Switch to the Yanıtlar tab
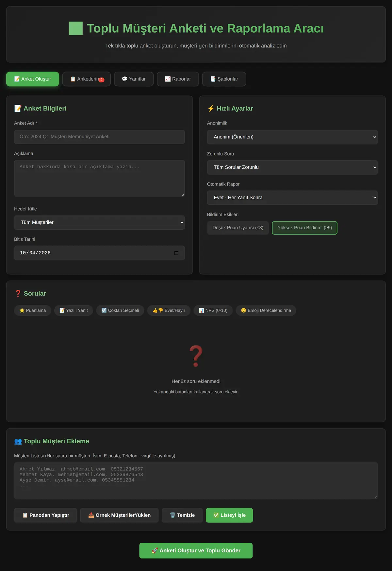The width and height of the screenshot is (392, 571). pos(134,79)
